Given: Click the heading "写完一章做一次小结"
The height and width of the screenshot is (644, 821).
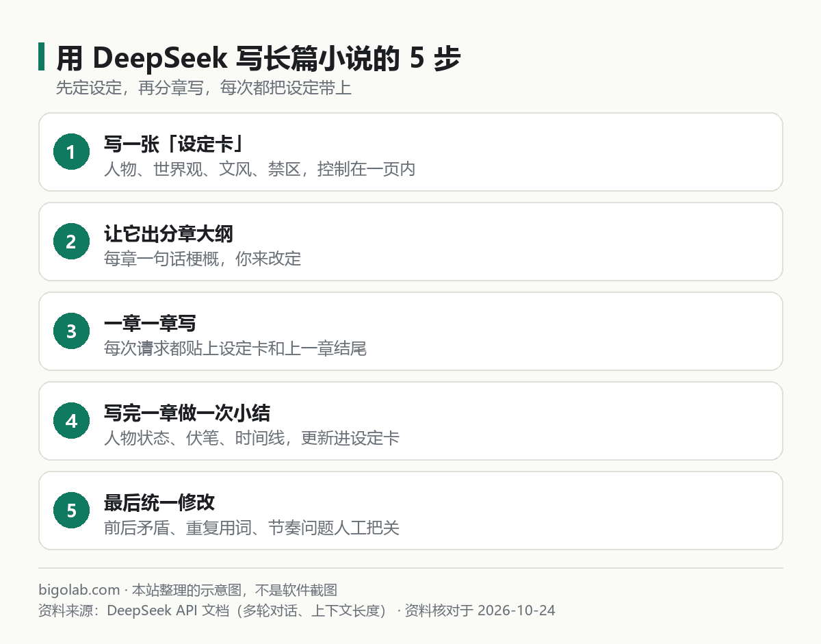Looking at the screenshot, I should click(187, 413).
